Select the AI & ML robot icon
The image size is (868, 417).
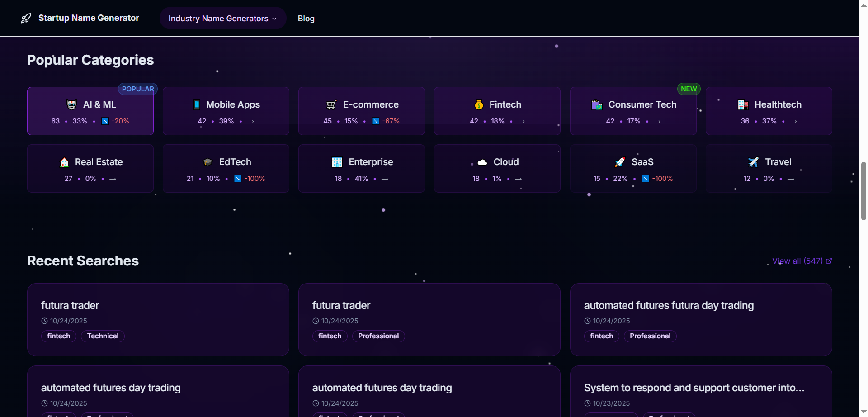click(x=71, y=104)
